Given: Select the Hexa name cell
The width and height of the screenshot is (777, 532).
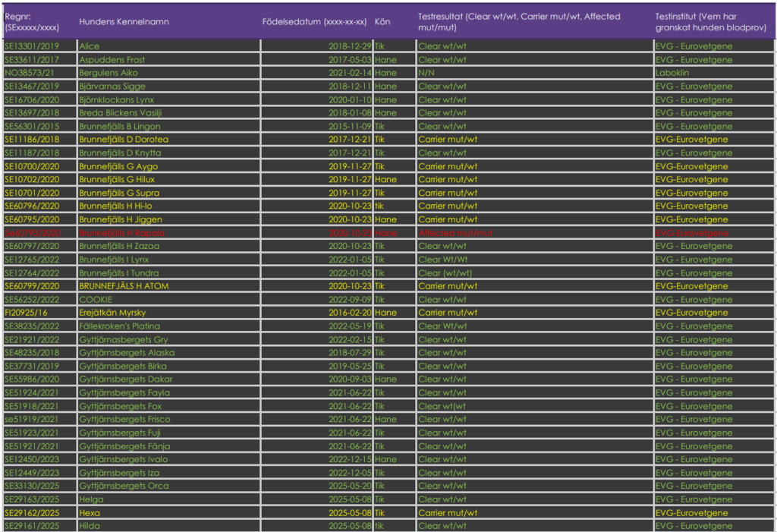Looking at the screenshot, I should point(168,512).
